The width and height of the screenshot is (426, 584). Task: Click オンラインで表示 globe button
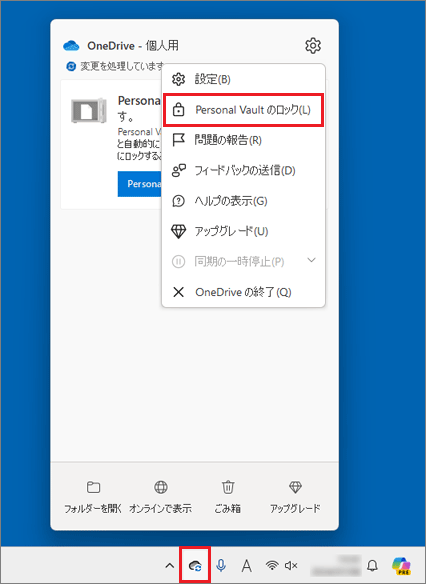pyautogui.click(x=160, y=497)
